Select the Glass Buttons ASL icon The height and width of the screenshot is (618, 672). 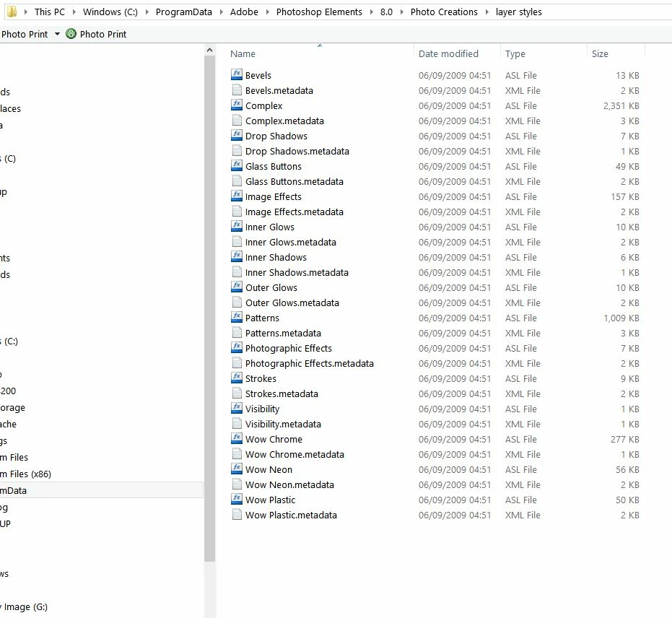click(237, 166)
